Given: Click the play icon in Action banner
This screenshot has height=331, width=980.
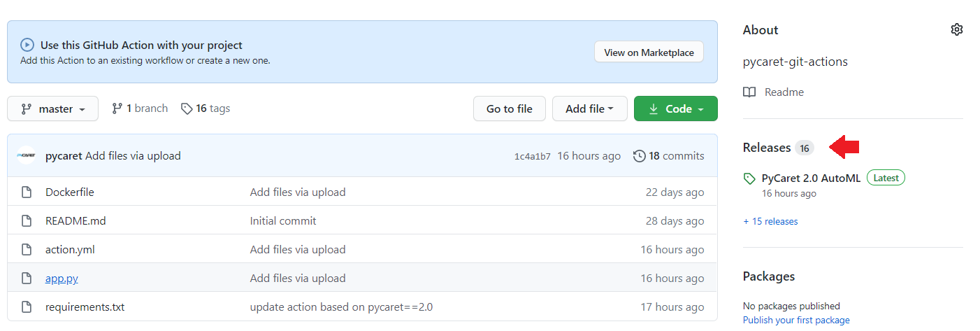Looking at the screenshot, I should (x=27, y=45).
